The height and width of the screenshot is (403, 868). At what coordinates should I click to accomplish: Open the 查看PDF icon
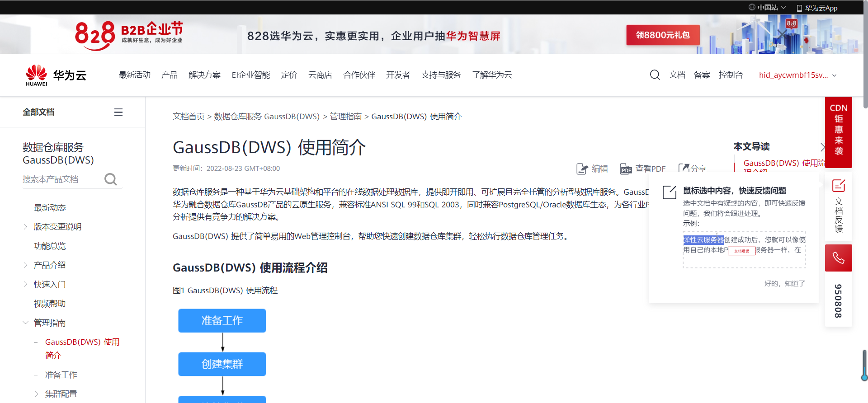point(626,169)
